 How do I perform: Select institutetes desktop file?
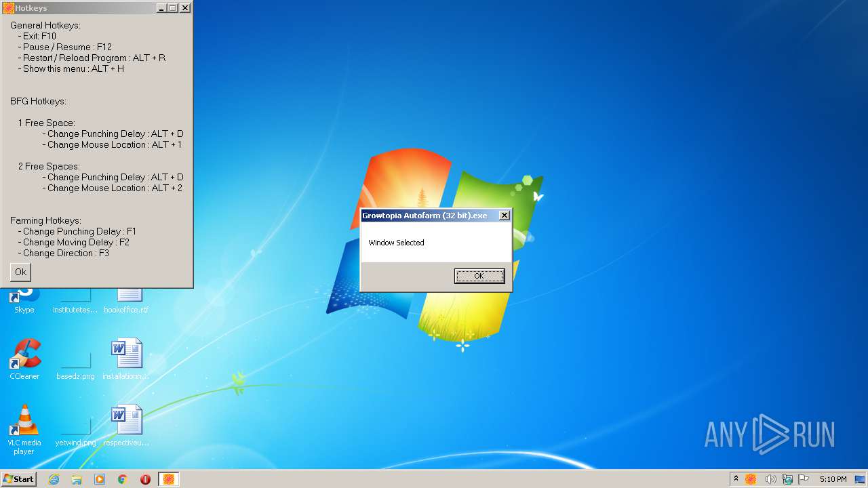point(75,300)
